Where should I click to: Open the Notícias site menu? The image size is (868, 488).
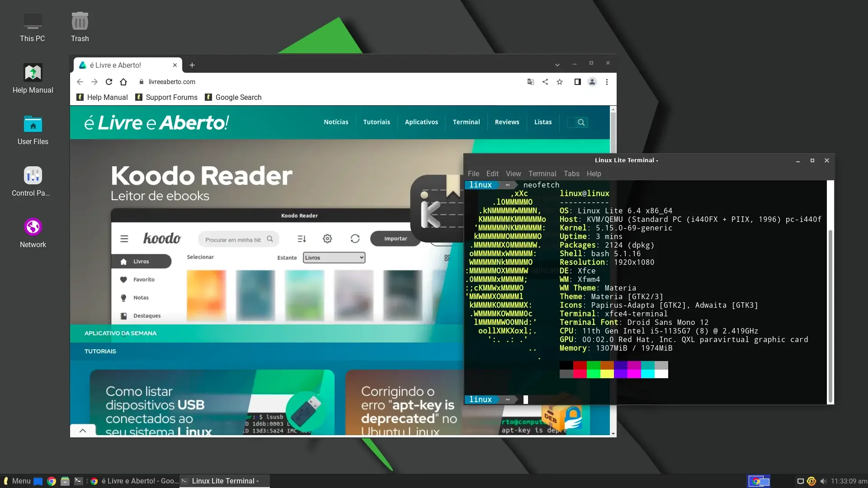click(336, 122)
